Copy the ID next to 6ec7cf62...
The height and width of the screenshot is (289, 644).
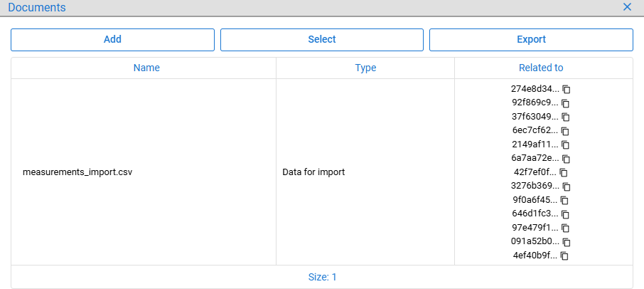565,131
